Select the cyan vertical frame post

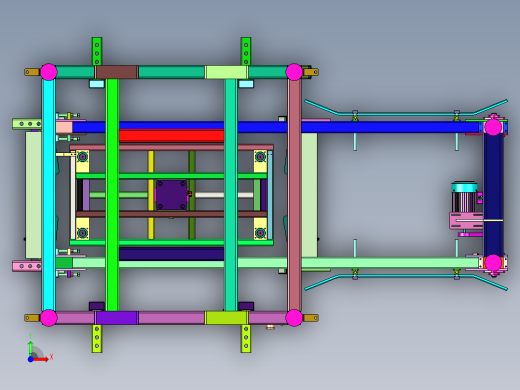coord(49,195)
